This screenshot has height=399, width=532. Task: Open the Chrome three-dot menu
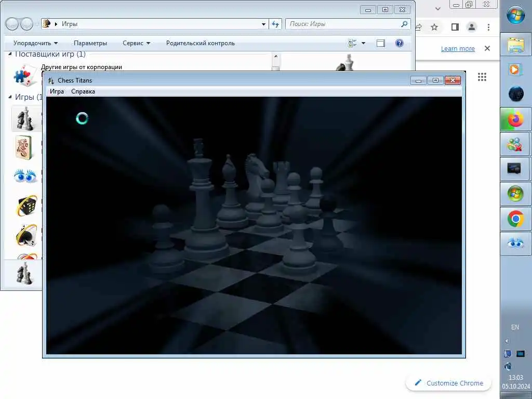tap(488, 27)
